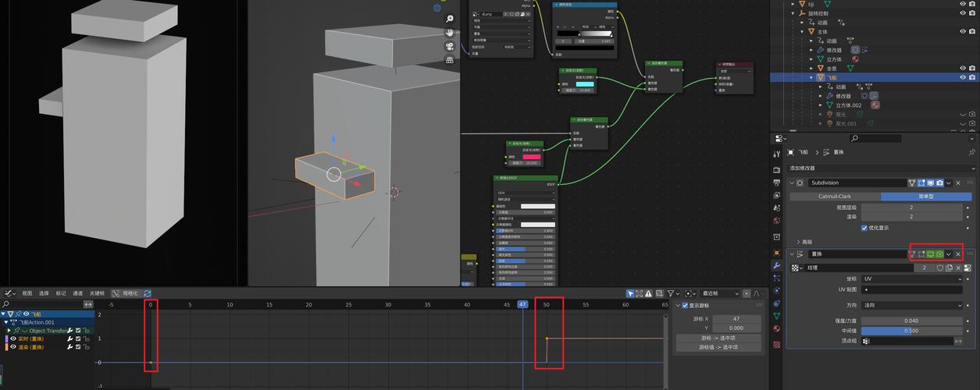Toggle the 规格化 normalize button
This screenshot has height=390, width=980.
(x=125, y=293)
